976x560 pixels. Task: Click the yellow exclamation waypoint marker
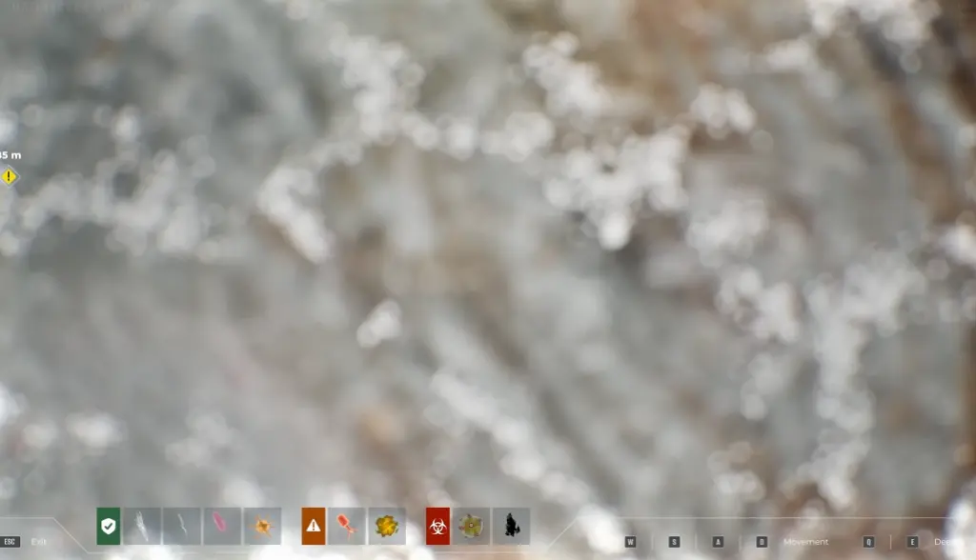tap(9, 177)
